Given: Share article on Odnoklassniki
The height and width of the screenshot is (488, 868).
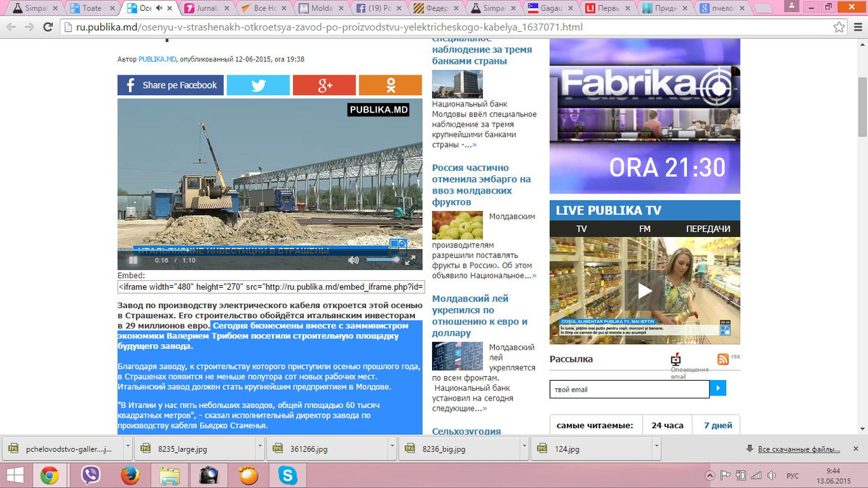Looking at the screenshot, I should [x=391, y=85].
